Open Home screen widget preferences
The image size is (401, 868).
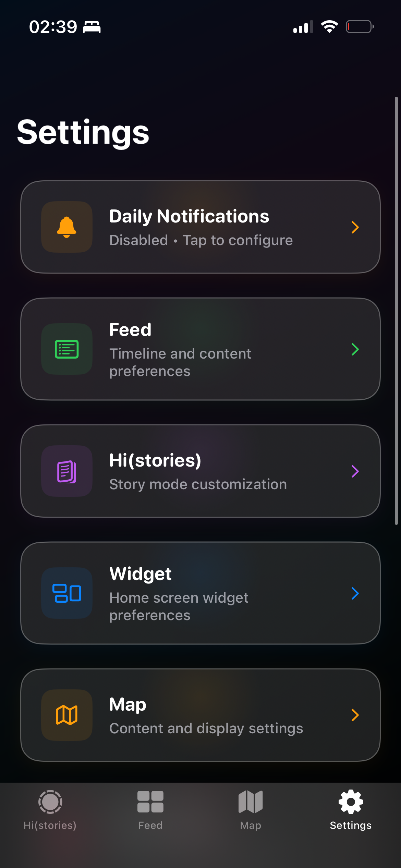click(x=200, y=593)
